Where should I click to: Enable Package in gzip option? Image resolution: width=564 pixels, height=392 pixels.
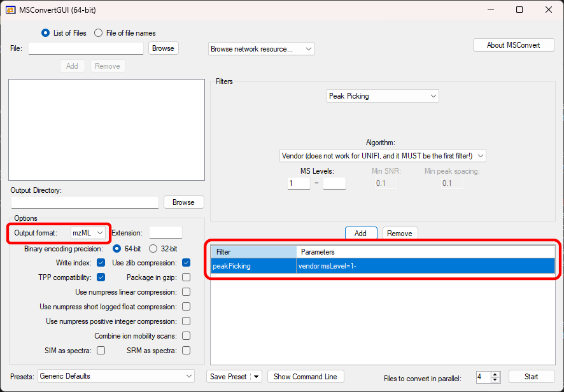[187, 277]
